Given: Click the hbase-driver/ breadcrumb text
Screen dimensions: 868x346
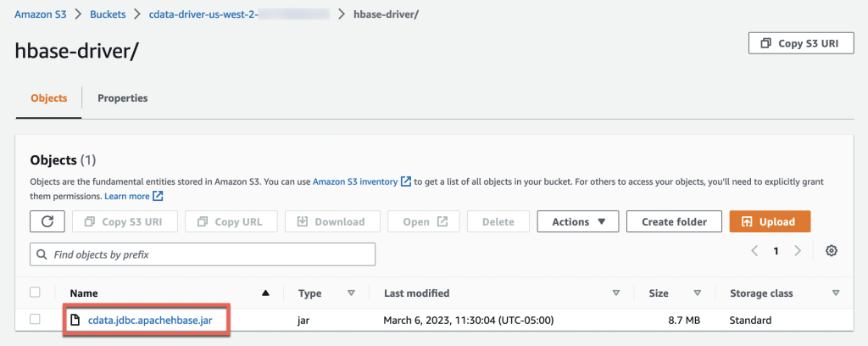Looking at the screenshot, I should pyautogui.click(x=386, y=14).
